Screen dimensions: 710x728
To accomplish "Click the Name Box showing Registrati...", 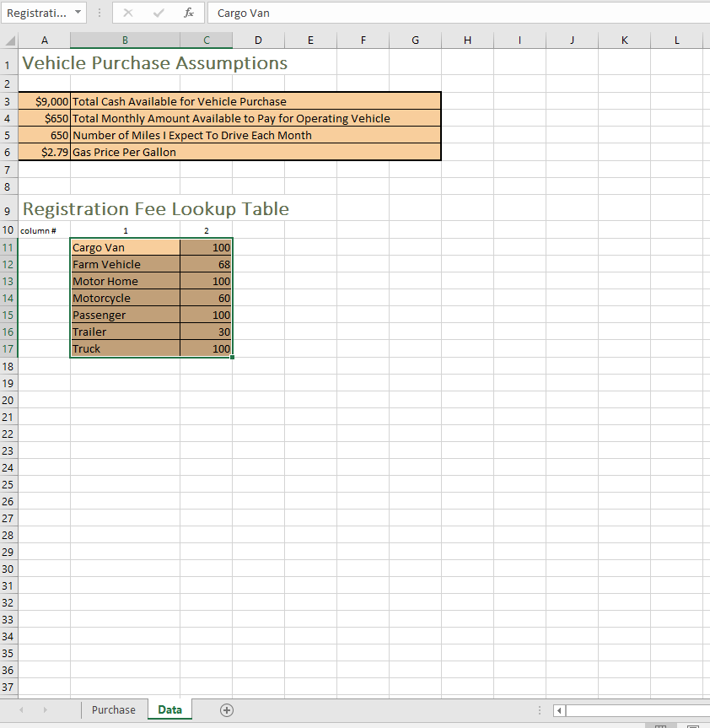I will click(36, 13).
